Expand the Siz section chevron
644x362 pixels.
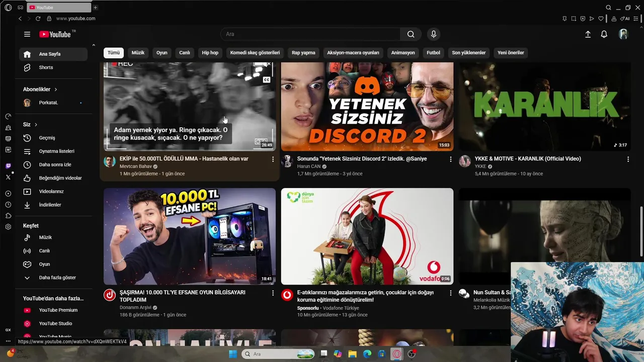click(36, 125)
